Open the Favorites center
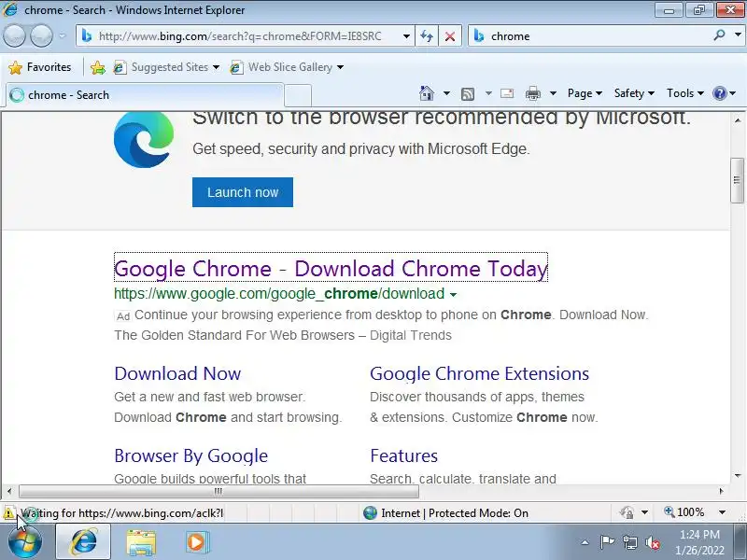The width and height of the screenshot is (747, 560). tap(40, 67)
